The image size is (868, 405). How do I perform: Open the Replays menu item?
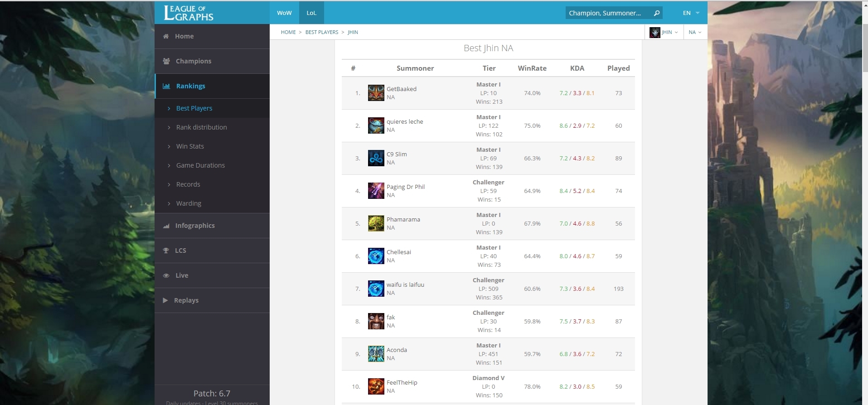(x=212, y=300)
